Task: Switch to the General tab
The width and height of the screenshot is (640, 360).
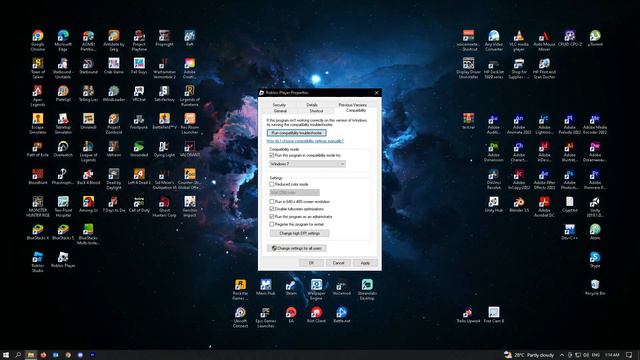Action: click(x=280, y=111)
